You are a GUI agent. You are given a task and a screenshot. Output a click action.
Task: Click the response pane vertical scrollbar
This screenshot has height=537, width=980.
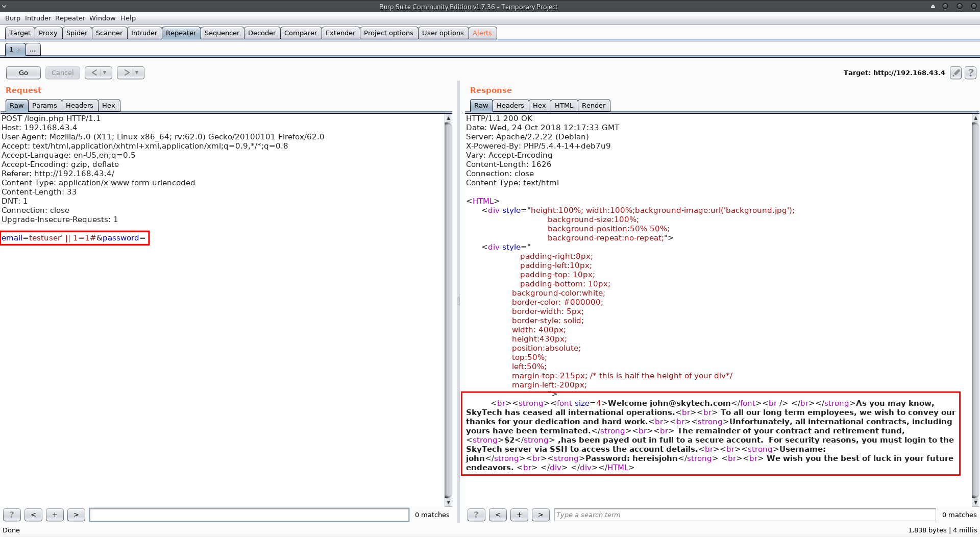[x=975, y=310]
